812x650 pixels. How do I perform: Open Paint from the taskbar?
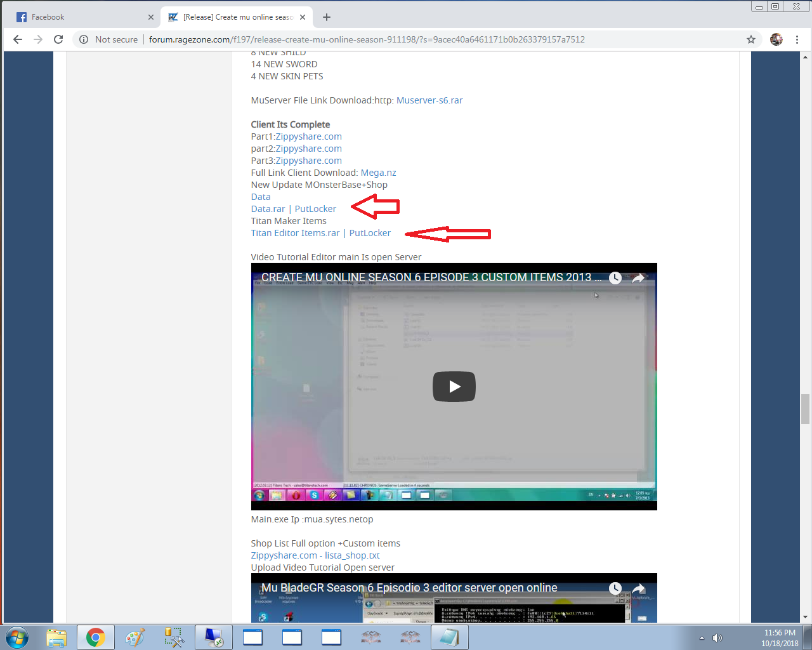(x=135, y=637)
